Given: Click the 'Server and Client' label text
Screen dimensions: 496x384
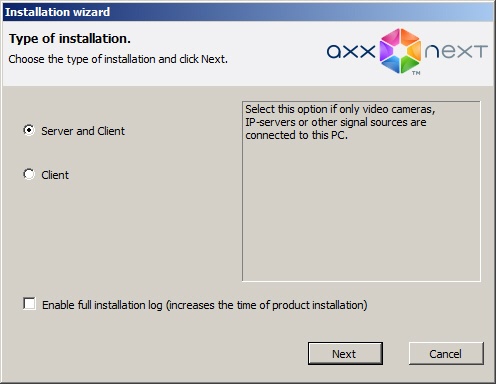Looking at the screenshot, I should click(83, 131).
